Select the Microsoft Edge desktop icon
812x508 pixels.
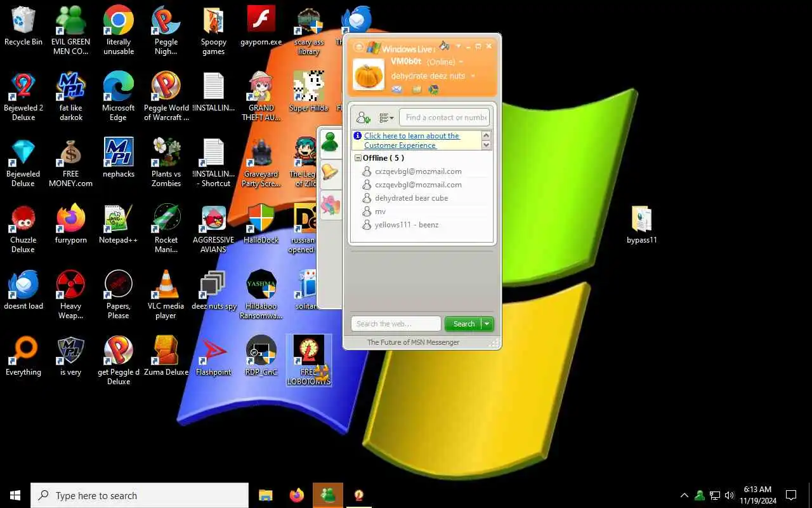tap(119, 97)
